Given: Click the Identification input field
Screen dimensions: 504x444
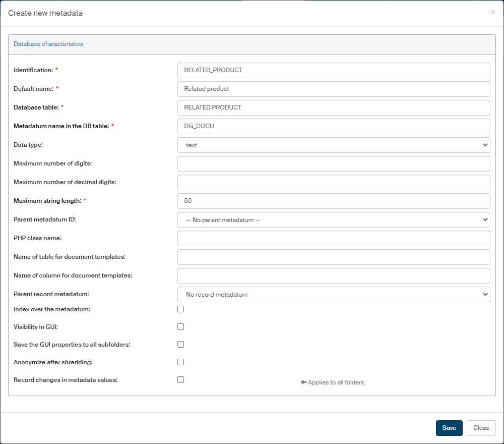Looking at the screenshot, I should click(334, 70).
